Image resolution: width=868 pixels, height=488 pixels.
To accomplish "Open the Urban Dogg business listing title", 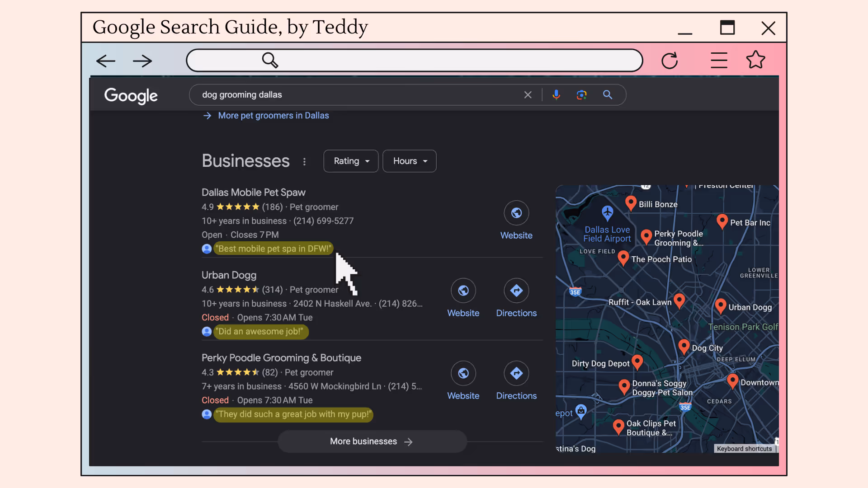I will point(229,275).
